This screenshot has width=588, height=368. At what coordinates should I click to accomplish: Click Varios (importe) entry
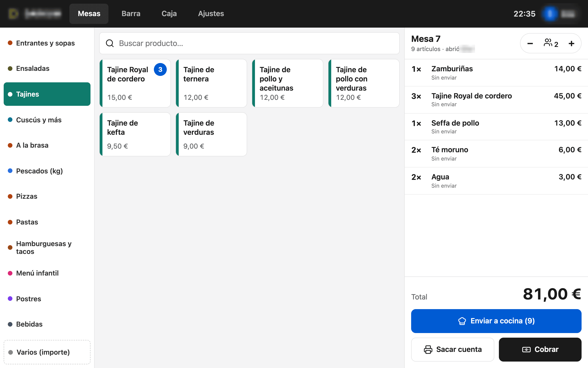pos(47,352)
